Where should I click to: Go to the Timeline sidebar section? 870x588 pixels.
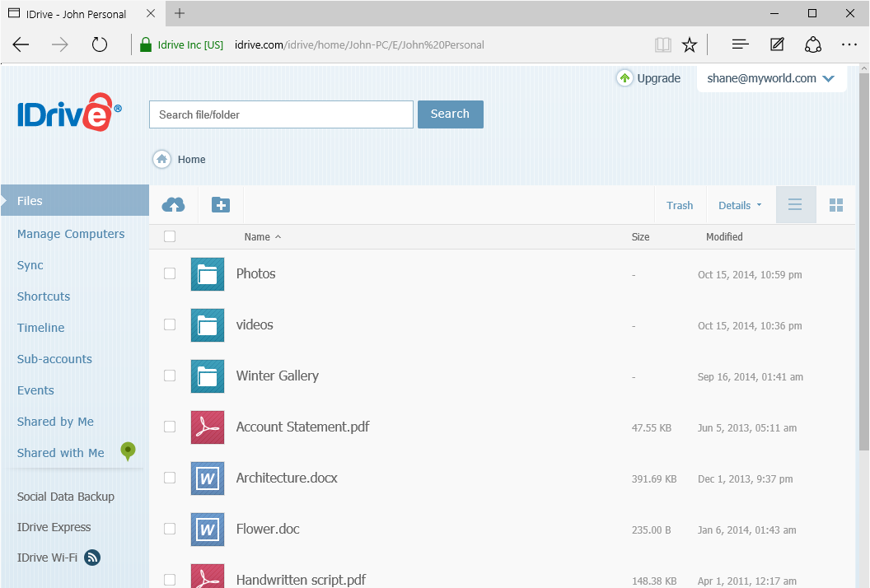(41, 328)
